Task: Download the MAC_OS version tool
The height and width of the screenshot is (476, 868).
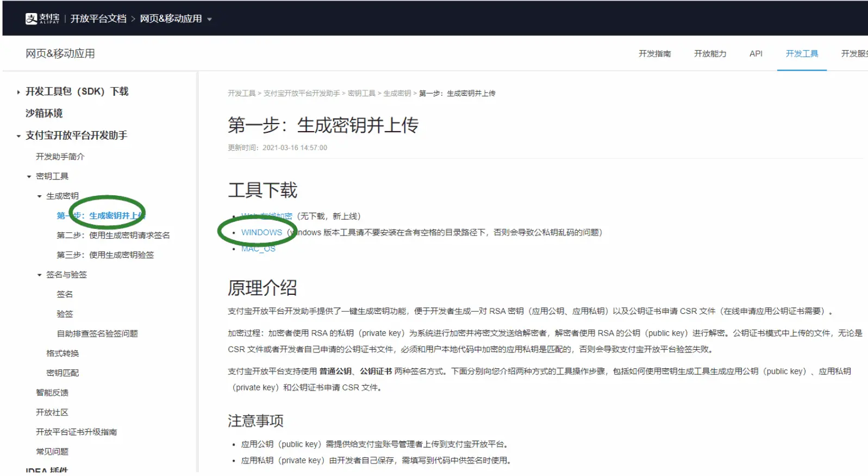Action: [258, 249]
